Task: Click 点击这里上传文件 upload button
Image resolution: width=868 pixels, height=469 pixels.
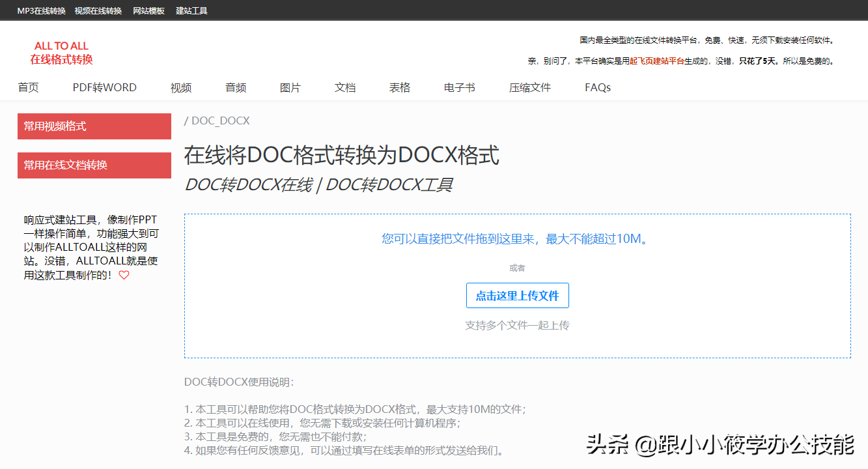Action: coord(518,296)
